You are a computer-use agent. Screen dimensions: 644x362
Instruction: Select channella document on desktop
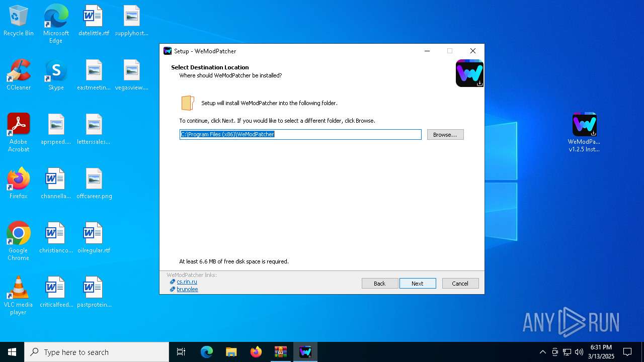[56, 184]
